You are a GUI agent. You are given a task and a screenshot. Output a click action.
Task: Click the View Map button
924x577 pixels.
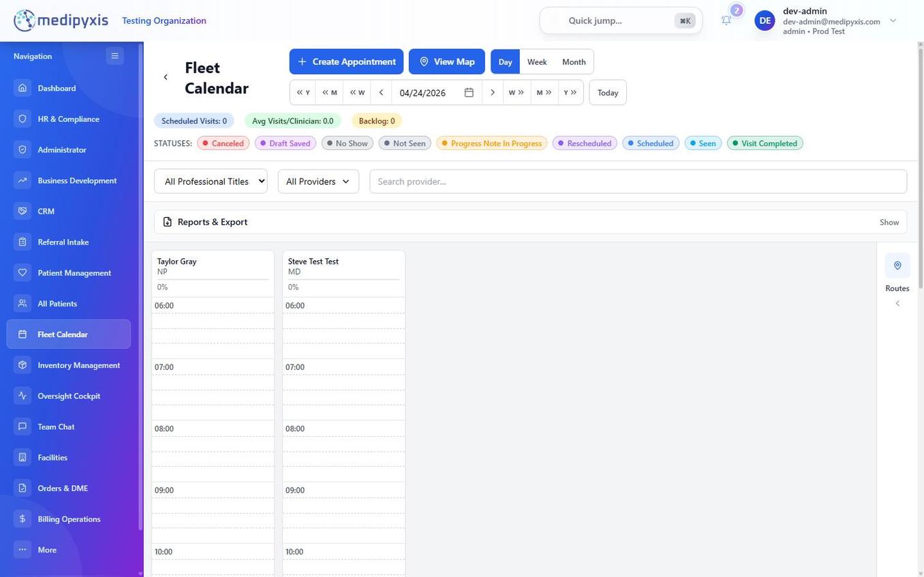(x=447, y=61)
